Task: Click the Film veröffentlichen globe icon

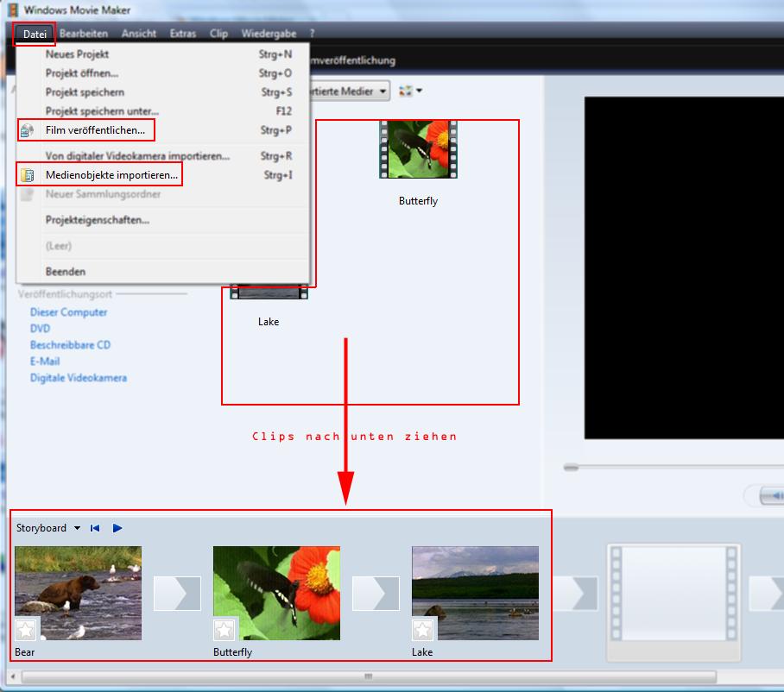Action: 27,130
